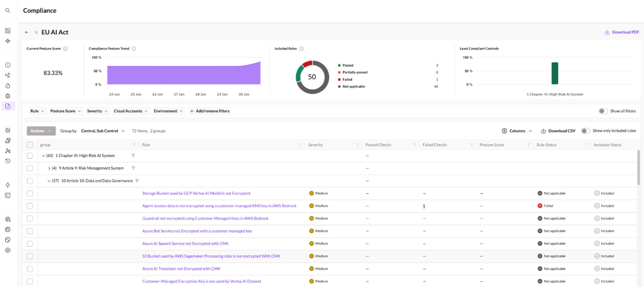Click filter icon on Article 9 Risk Management row

[x=133, y=168]
